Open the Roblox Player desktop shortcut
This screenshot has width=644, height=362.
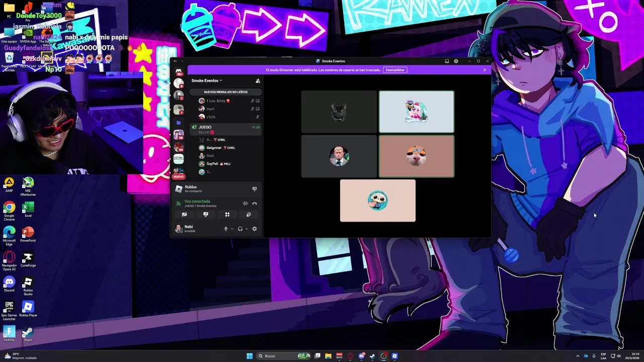click(x=28, y=309)
